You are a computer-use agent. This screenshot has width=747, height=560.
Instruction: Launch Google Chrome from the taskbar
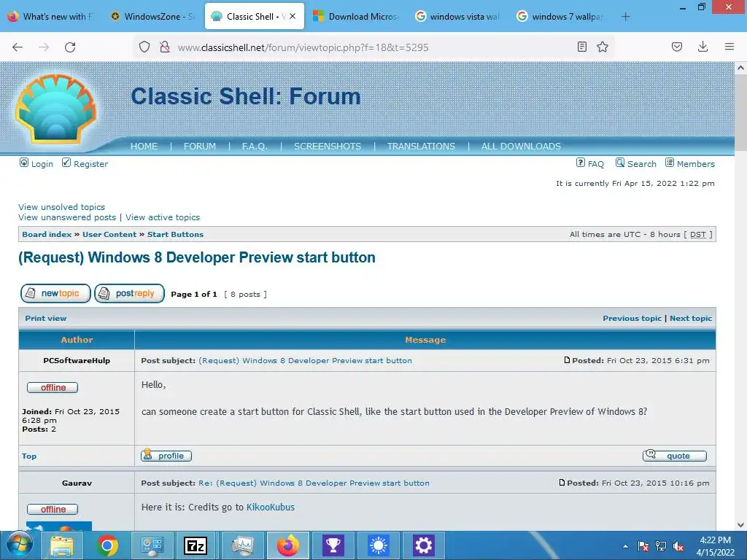pos(107,545)
